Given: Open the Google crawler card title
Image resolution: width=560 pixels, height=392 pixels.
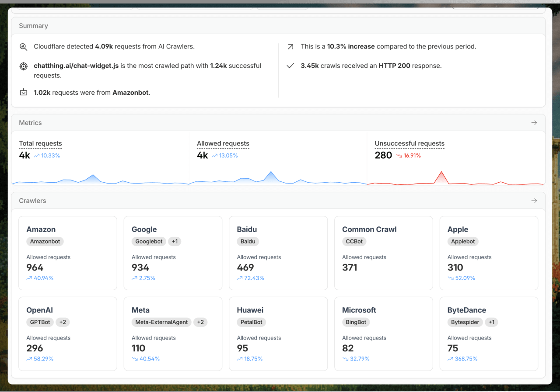Looking at the screenshot, I should 144,229.
